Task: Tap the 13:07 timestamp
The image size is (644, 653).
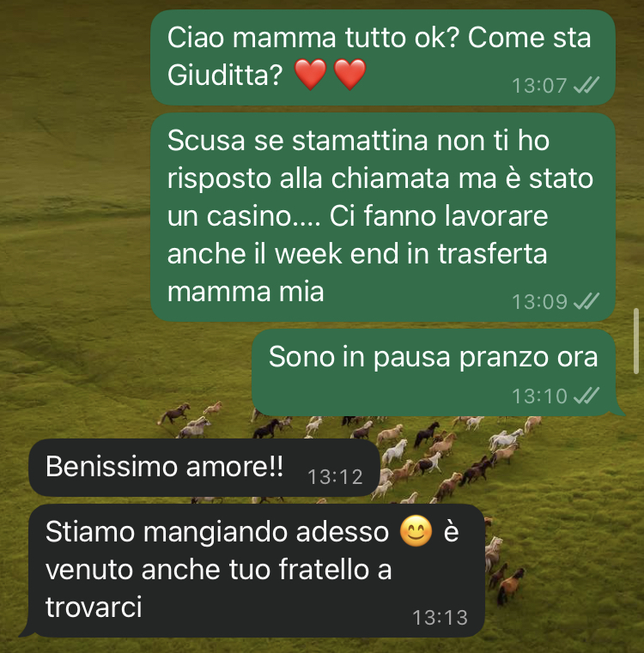Action: [x=539, y=86]
